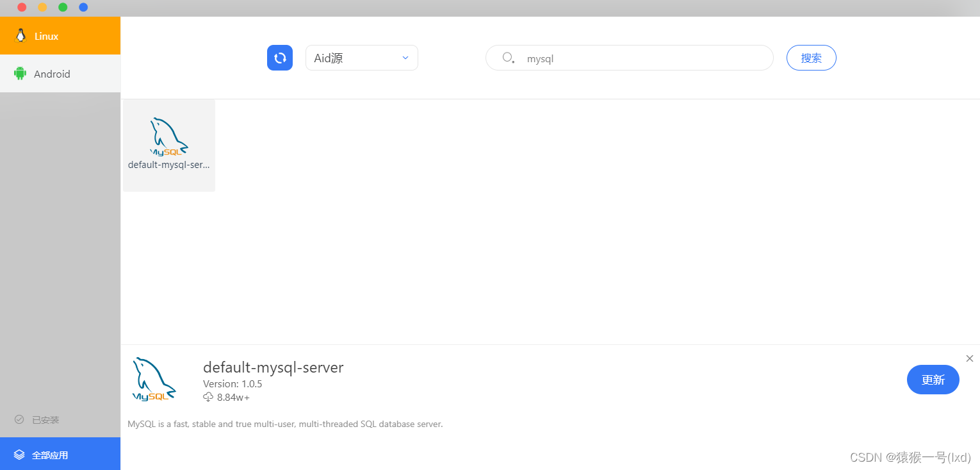Click the MySQL description sentence
980x470 pixels.
285,424
